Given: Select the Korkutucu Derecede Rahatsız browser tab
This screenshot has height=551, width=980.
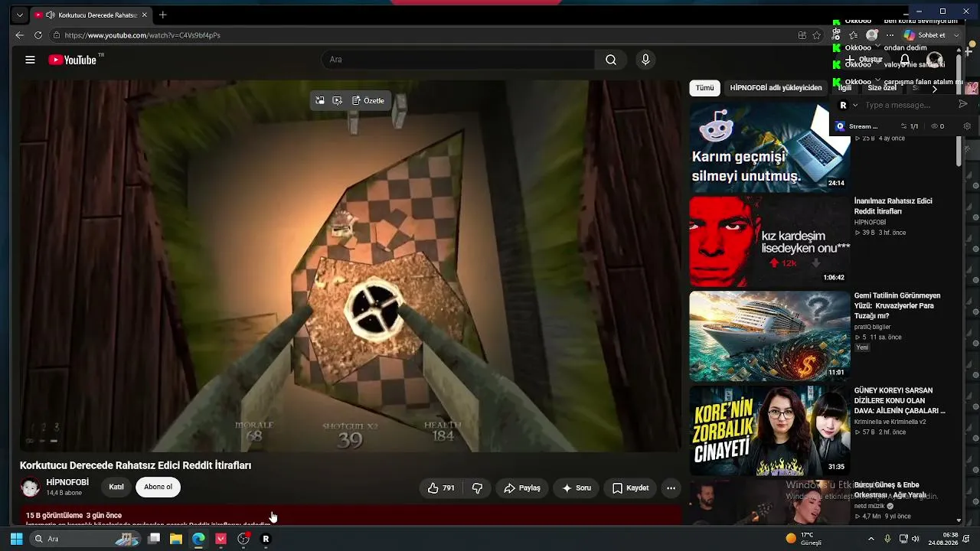Looking at the screenshot, I should point(92,15).
